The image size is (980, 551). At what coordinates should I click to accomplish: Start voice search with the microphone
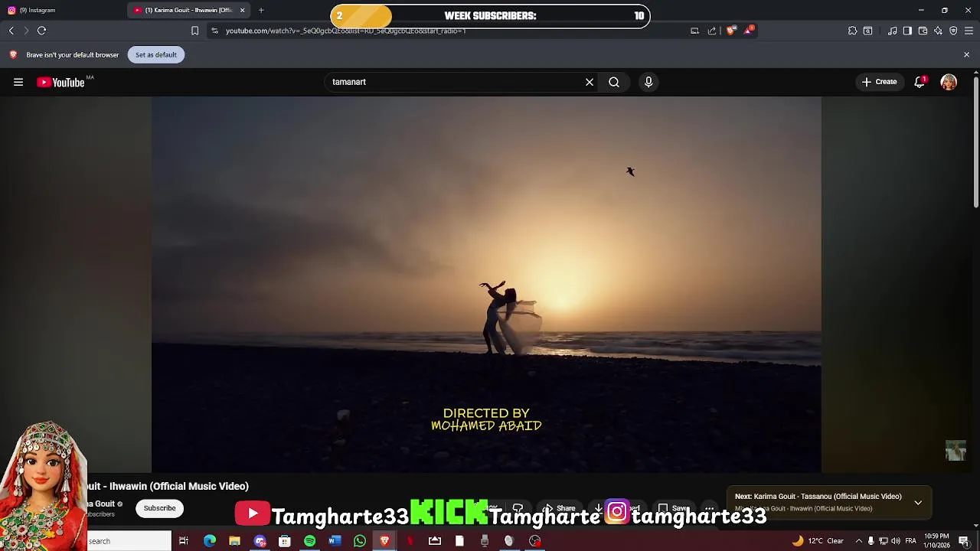click(648, 82)
